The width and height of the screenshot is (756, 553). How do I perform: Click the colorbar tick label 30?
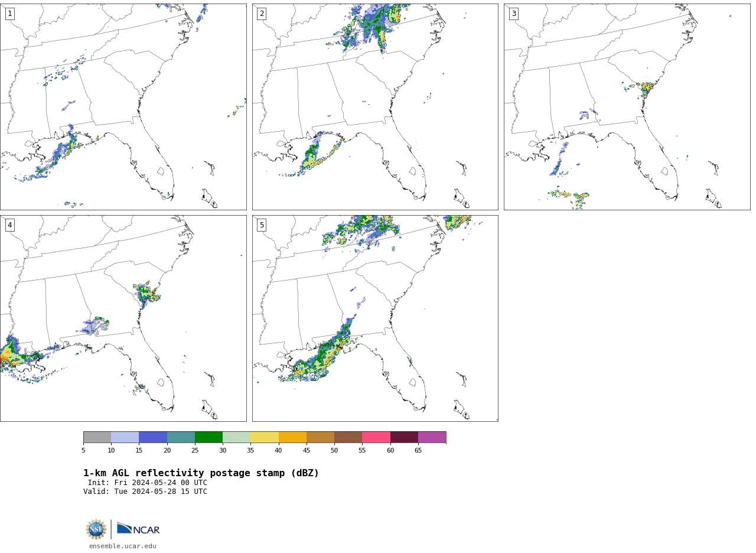(x=223, y=451)
